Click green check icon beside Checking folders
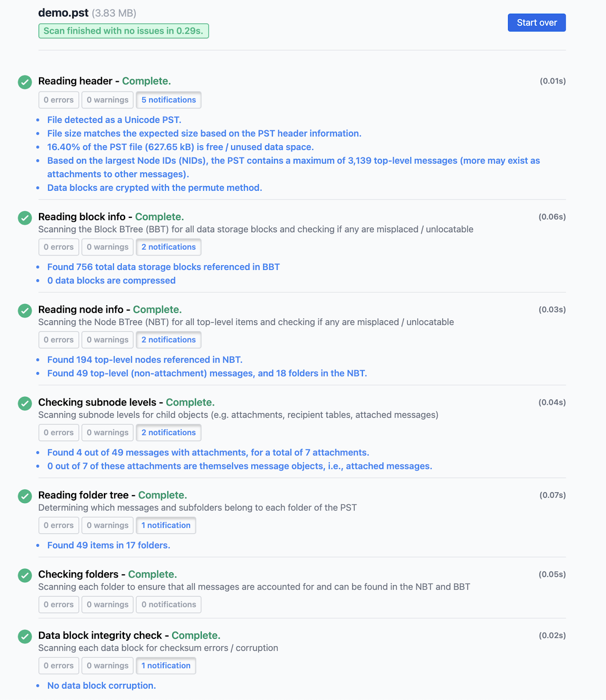 pos(25,575)
